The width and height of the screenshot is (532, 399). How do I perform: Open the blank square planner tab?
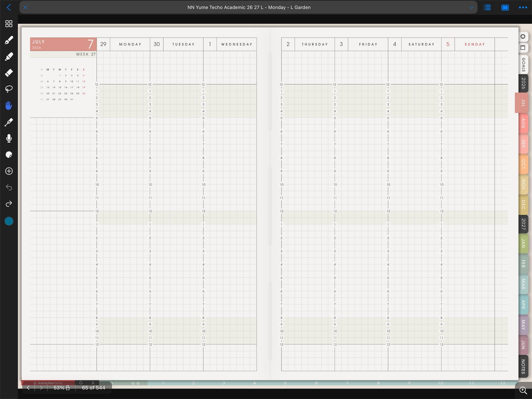[523, 48]
